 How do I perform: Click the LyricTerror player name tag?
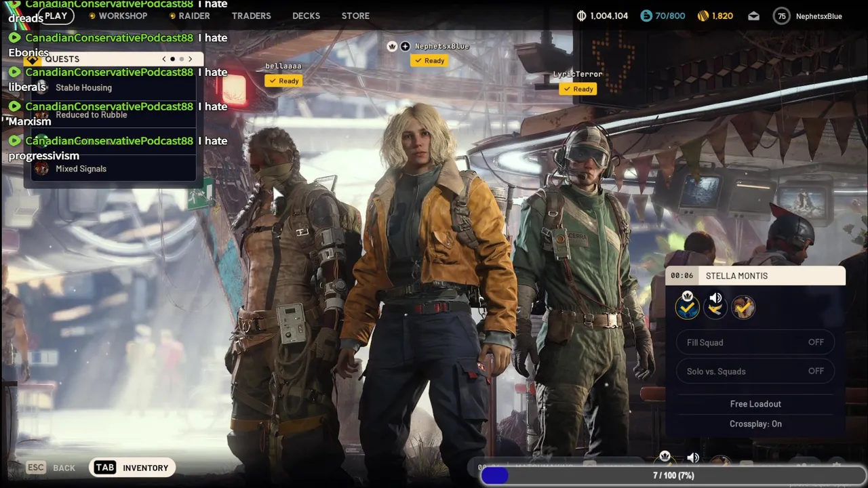point(578,74)
